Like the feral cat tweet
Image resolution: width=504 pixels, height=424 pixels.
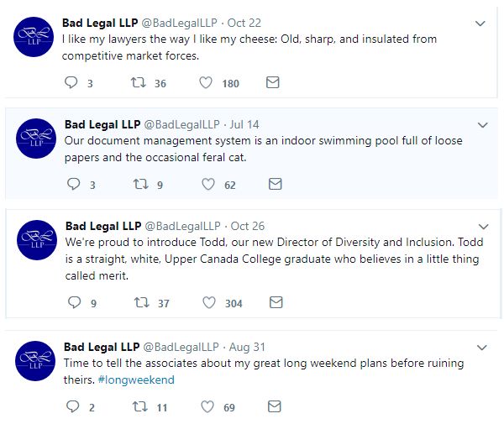(207, 184)
